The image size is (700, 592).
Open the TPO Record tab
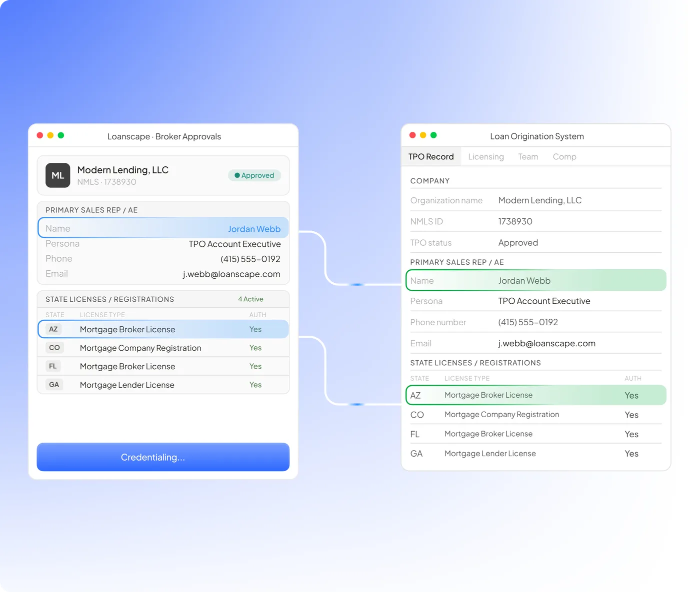[x=431, y=157]
